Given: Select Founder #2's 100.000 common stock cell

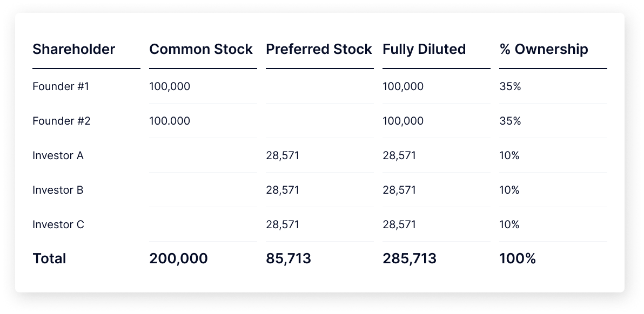Looking at the screenshot, I should [x=170, y=121].
